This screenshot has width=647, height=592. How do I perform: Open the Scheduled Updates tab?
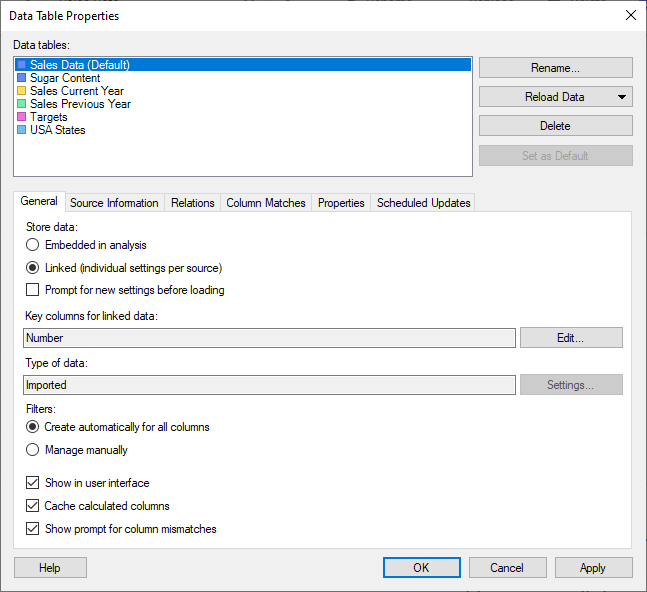(x=423, y=203)
